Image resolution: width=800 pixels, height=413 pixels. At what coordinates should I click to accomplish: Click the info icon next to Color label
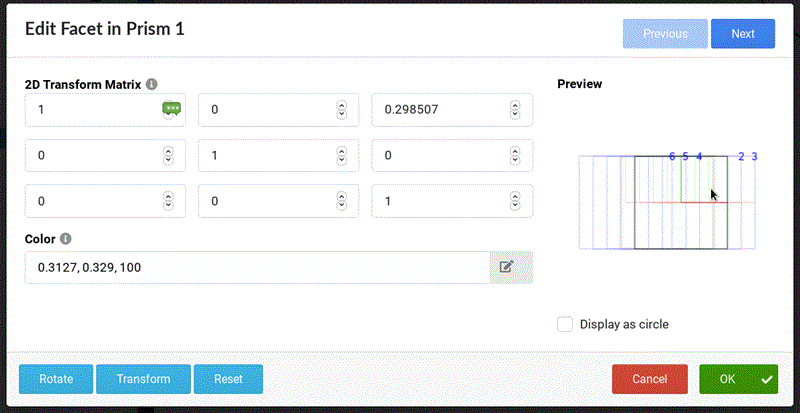coord(66,239)
